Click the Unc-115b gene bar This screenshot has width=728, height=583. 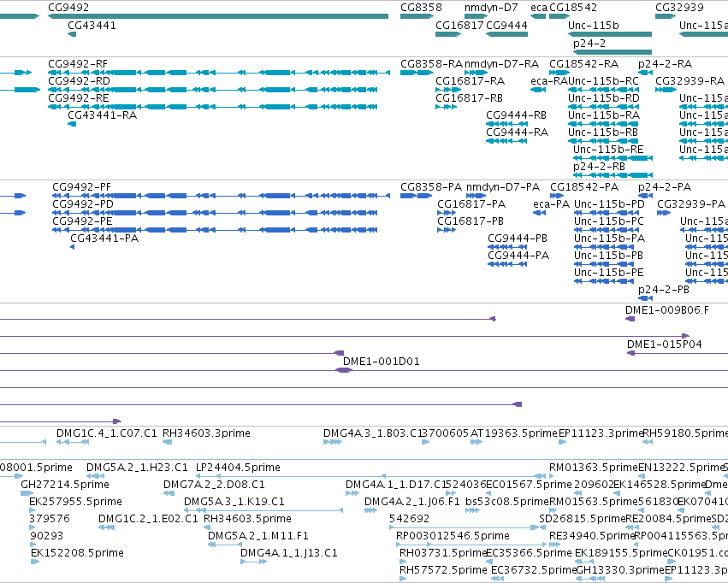click(610, 34)
